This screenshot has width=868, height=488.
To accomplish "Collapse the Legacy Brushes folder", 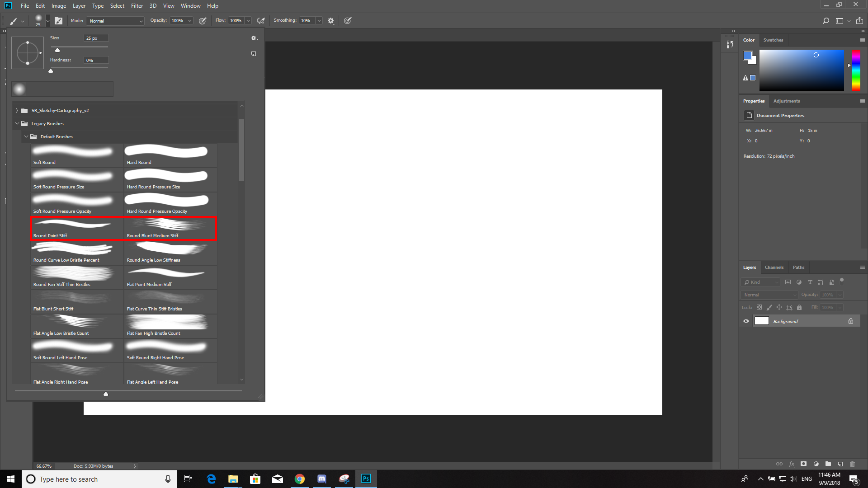I will [17, 123].
